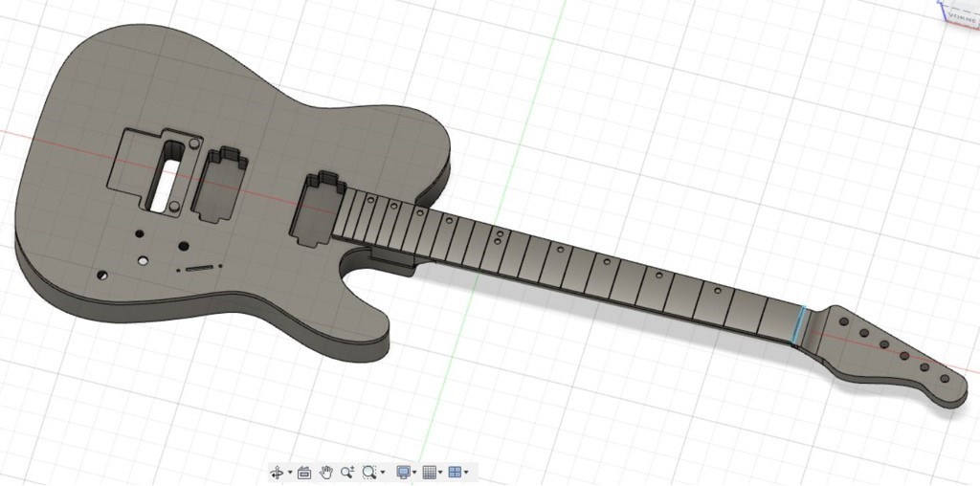Expand the Viewports dropdown arrow
The height and width of the screenshot is (486, 980).
click(x=466, y=473)
